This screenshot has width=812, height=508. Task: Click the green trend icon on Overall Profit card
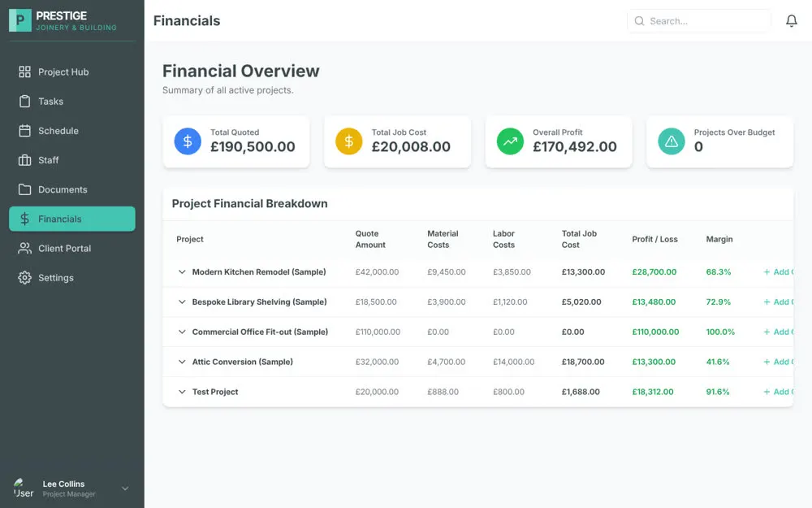pos(510,141)
